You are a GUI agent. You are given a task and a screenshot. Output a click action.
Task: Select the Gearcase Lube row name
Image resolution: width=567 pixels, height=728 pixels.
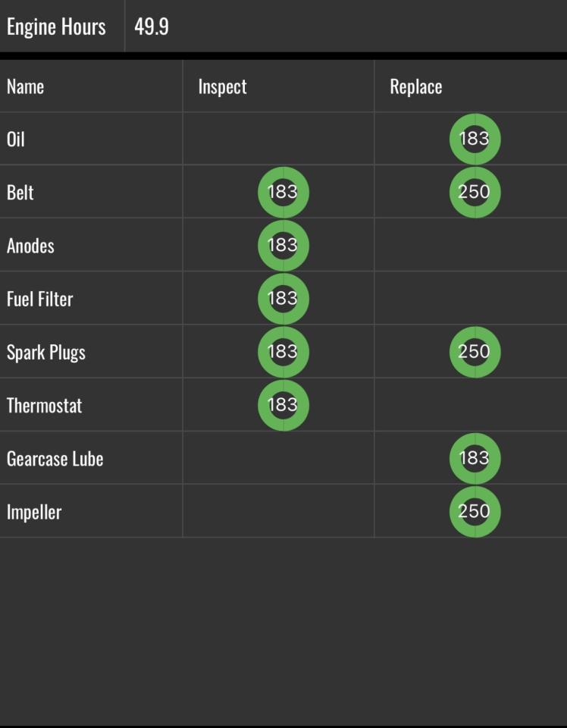pyautogui.click(x=55, y=459)
